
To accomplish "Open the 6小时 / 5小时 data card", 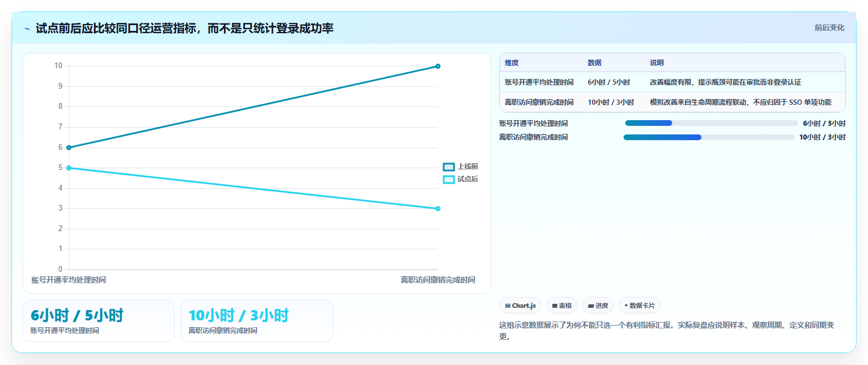I will pos(98,321).
